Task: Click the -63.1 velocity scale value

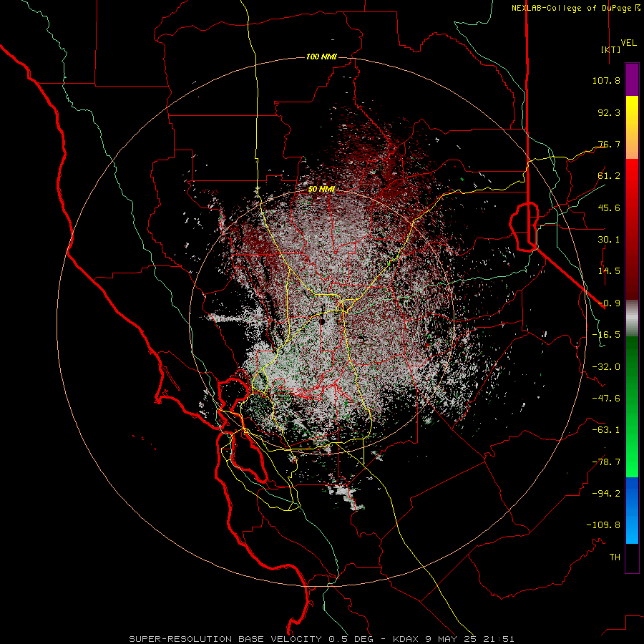Action: 606,430
